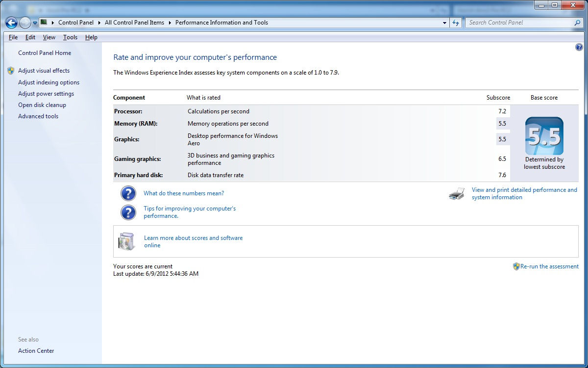
Task: Open the Help menu
Action: tap(91, 37)
